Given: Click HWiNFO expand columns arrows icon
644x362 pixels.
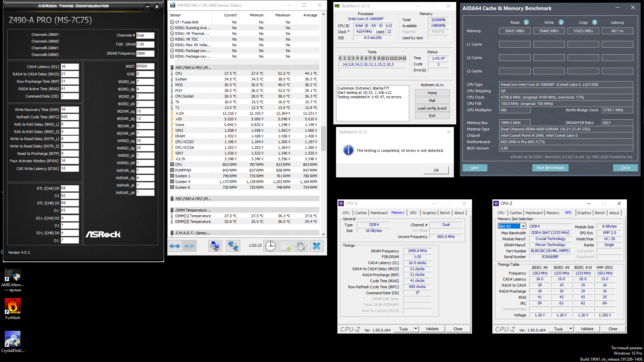Looking at the screenshot, I should [x=175, y=246].
